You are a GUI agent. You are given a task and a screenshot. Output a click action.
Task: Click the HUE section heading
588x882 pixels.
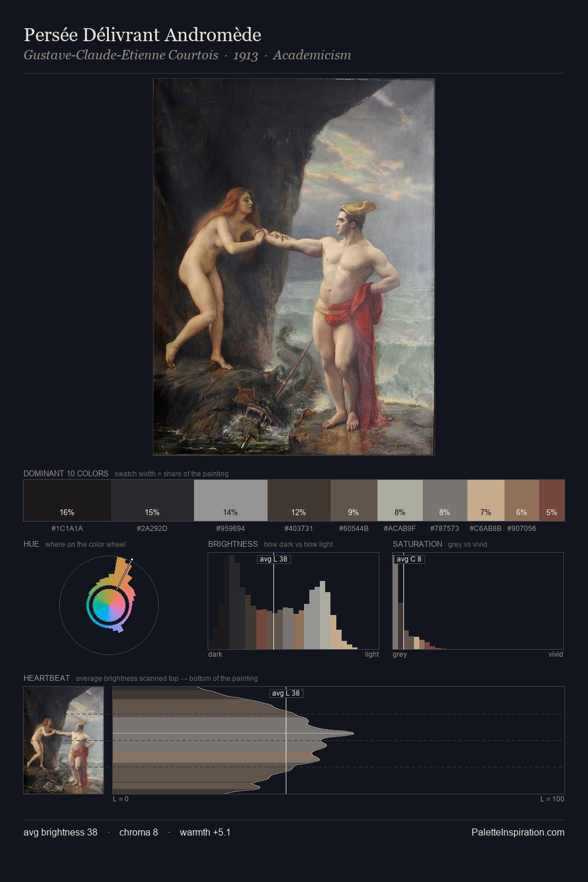click(31, 544)
